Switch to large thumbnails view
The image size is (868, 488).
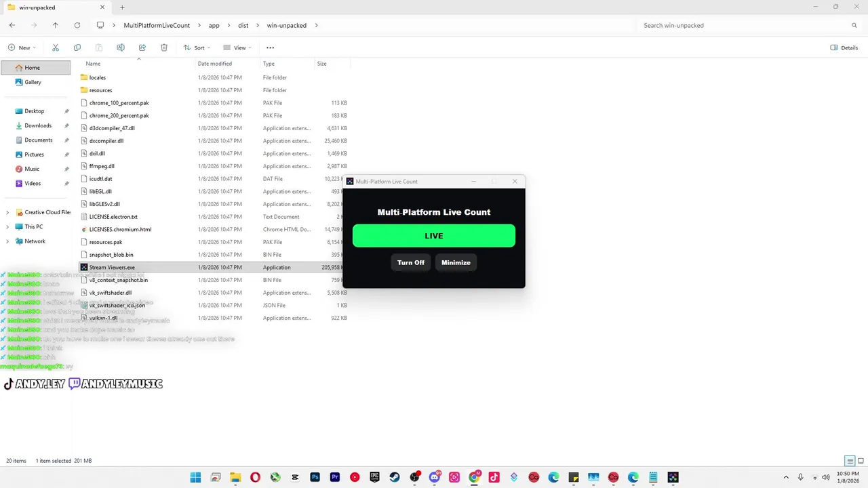pos(860,461)
